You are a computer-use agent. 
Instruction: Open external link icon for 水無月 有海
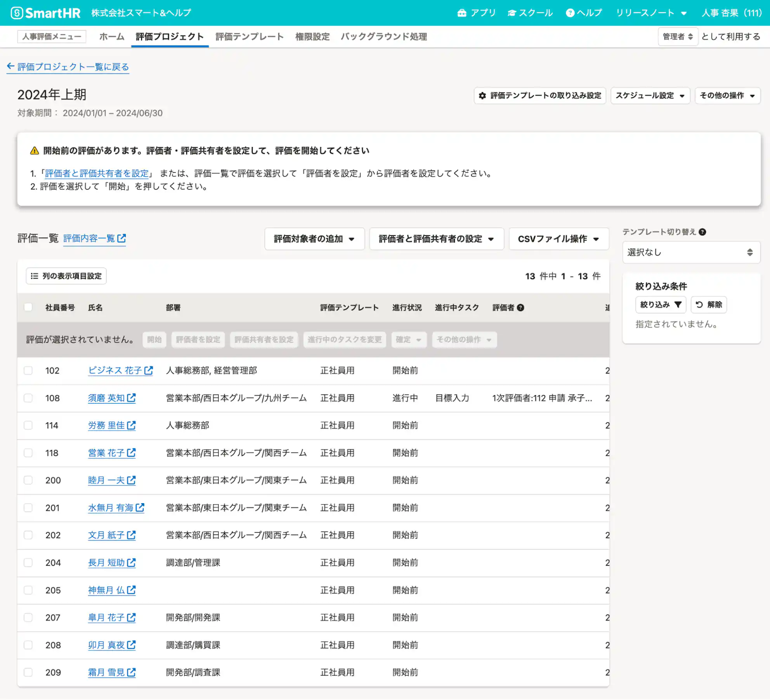pyautogui.click(x=140, y=507)
